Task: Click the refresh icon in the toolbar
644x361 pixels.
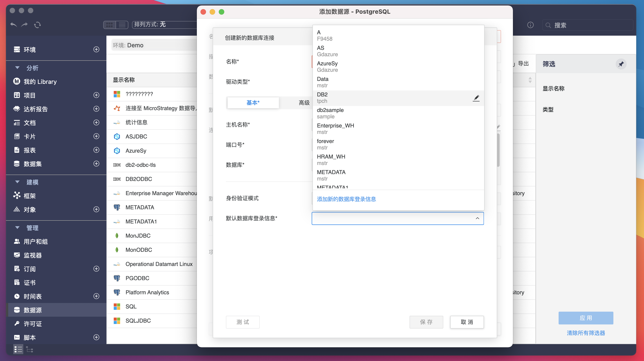Action: (x=37, y=24)
